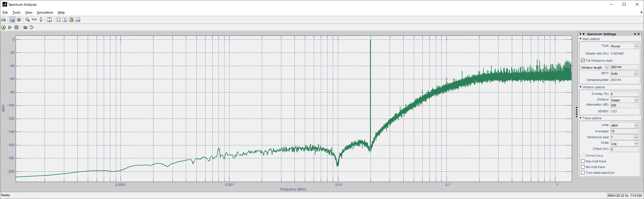Open the Help menu
644x199 pixels.
[x=61, y=12]
